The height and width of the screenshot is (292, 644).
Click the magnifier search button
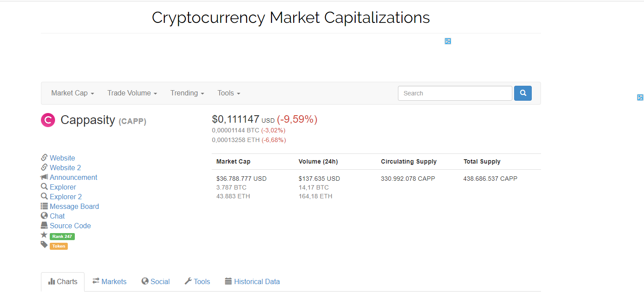523,93
